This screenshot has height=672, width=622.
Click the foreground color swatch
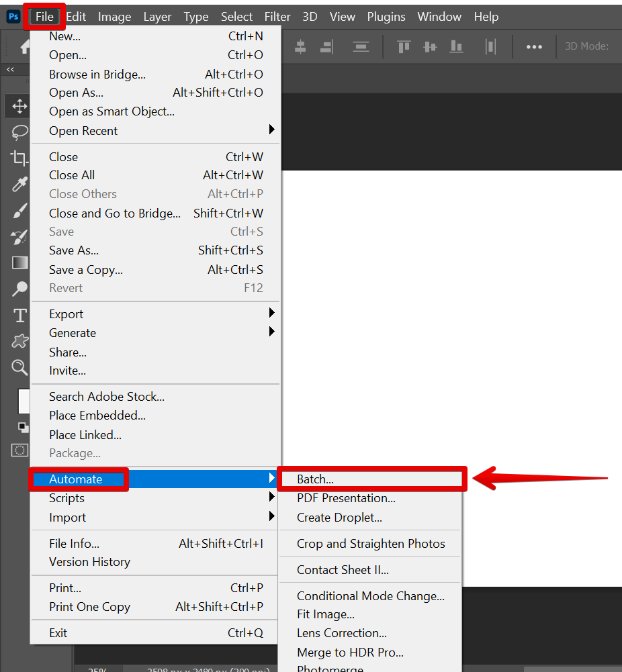coord(24,401)
